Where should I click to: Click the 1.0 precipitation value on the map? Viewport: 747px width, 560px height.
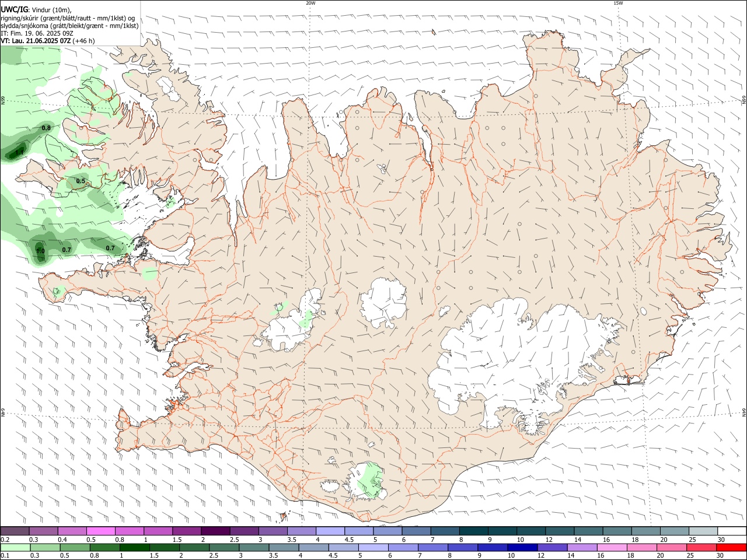40,251
